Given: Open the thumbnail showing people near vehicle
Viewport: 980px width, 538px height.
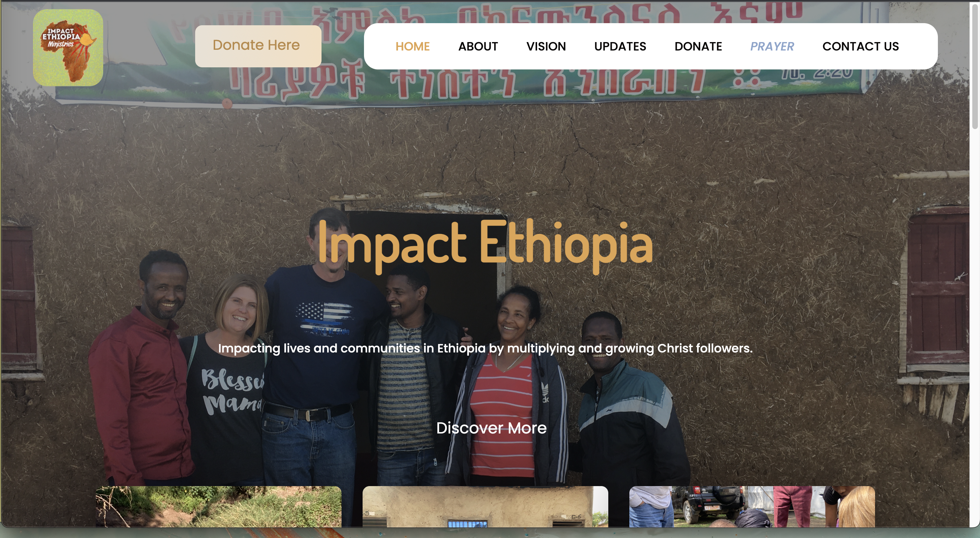Looking at the screenshot, I should click(752, 506).
